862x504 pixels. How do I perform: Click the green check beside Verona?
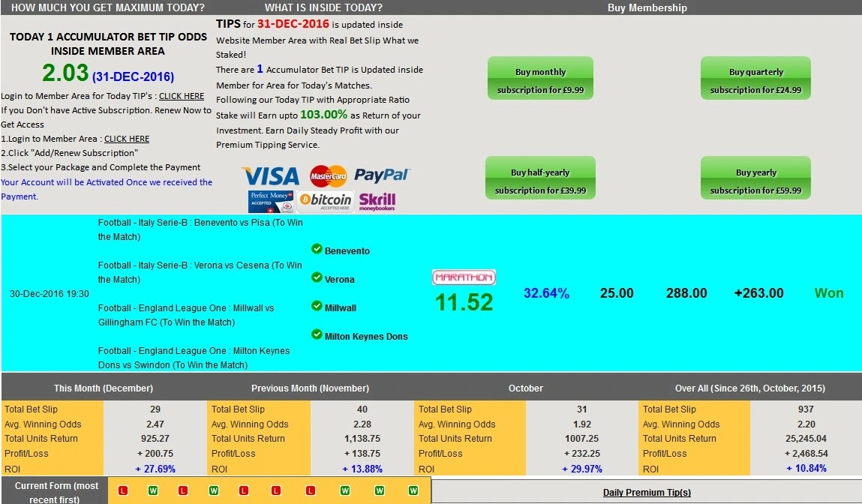[317, 278]
